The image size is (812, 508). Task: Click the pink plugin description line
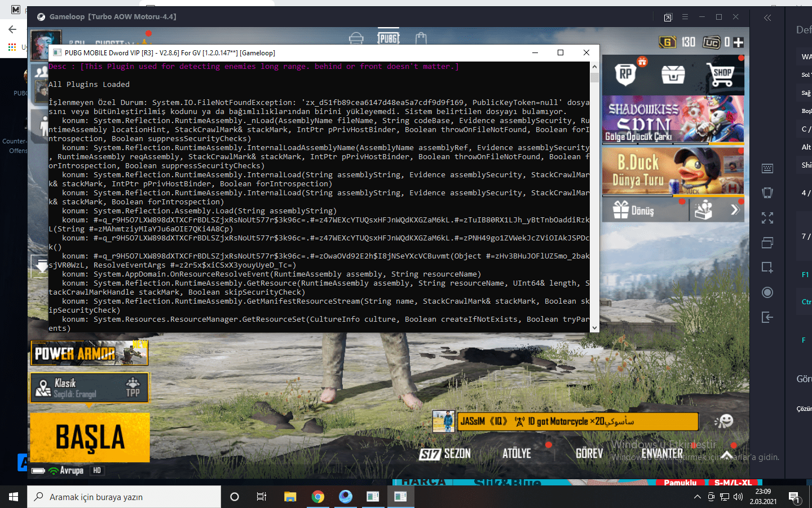[254, 67]
